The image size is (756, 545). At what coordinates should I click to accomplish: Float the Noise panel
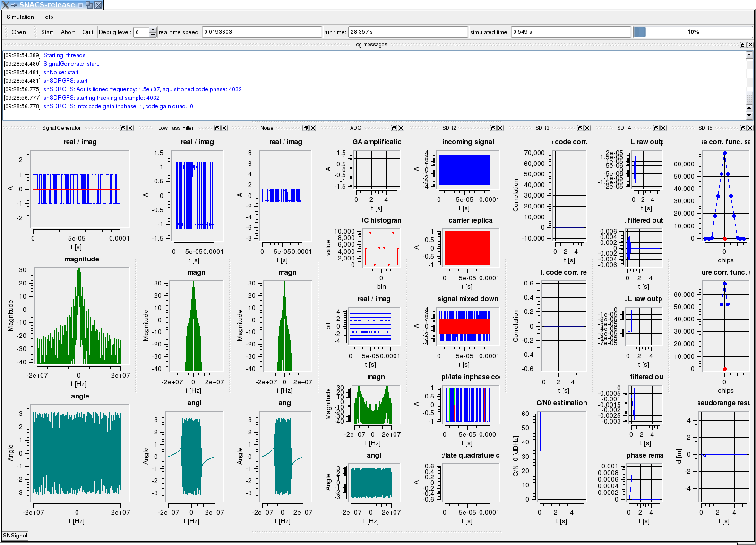tap(305, 128)
